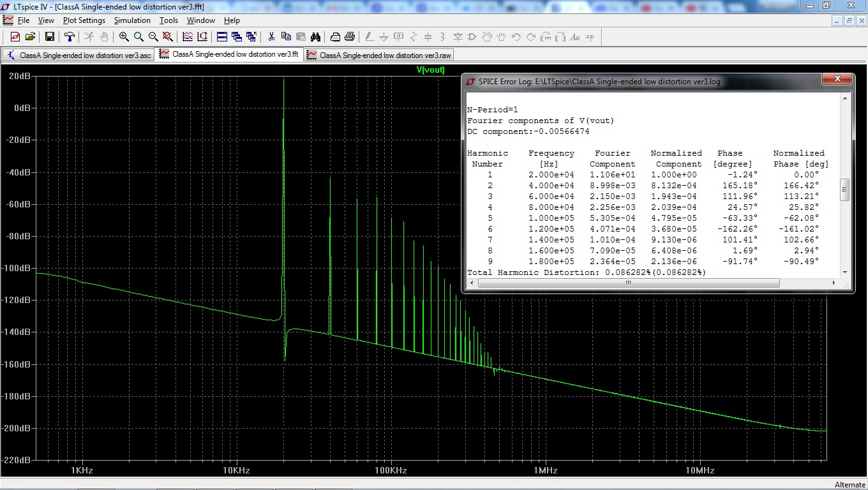This screenshot has width=868, height=490.
Task: Click the 20dB vertical axis label
Action: click(19, 76)
